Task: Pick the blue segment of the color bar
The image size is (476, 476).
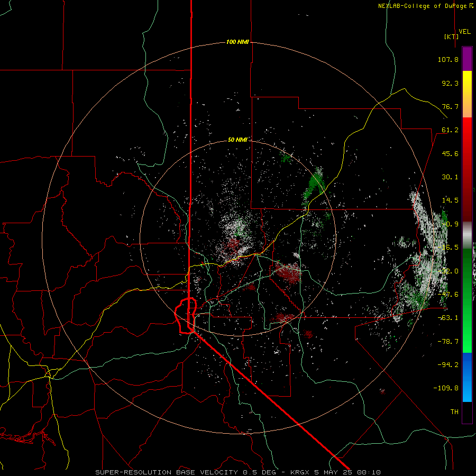Action: [x=467, y=377]
